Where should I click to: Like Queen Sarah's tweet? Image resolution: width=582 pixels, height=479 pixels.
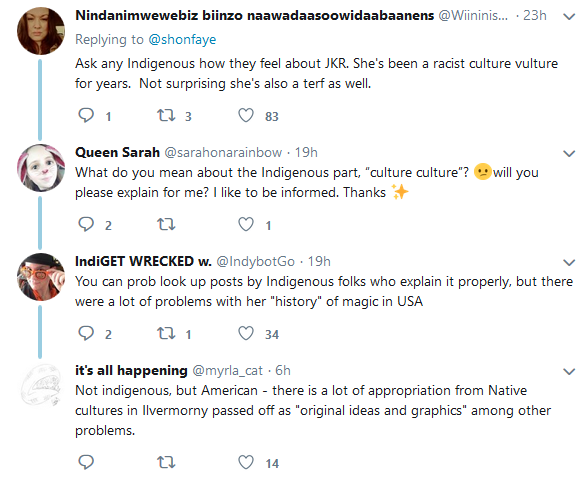[246, 224]
